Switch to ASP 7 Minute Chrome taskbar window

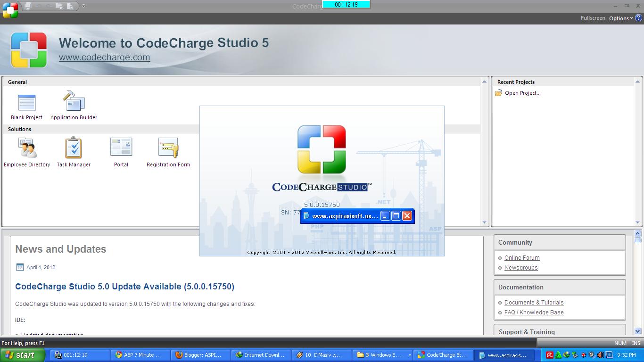[140, 355]
